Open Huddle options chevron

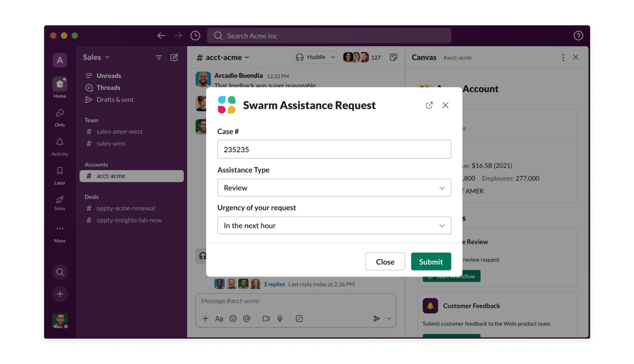point(333,57)
